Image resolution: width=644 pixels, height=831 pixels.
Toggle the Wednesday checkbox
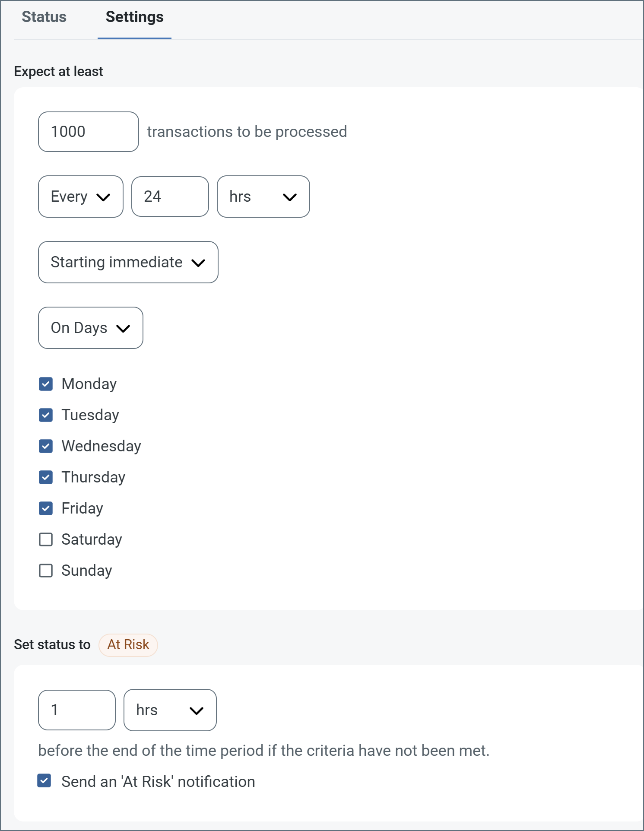coord(46,446)
